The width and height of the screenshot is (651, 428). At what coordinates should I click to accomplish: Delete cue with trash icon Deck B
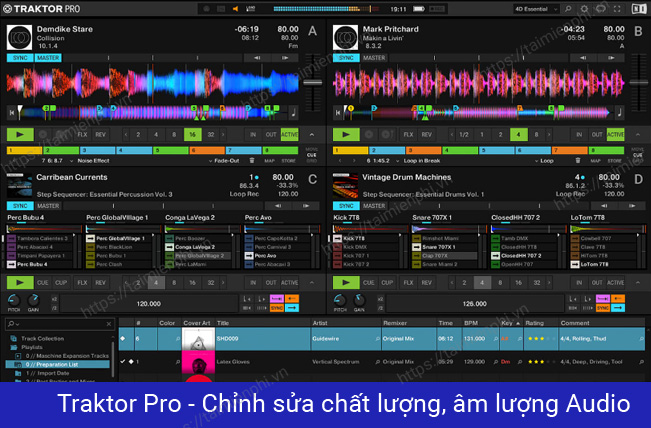point(578,161)
